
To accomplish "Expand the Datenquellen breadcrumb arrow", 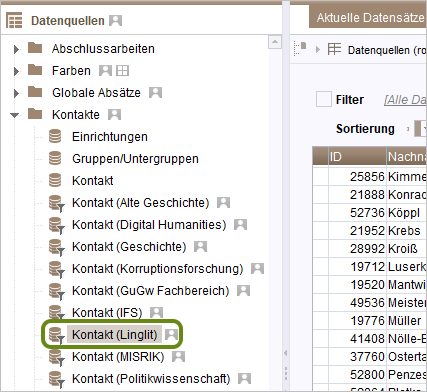I will (x=318, y=50).
